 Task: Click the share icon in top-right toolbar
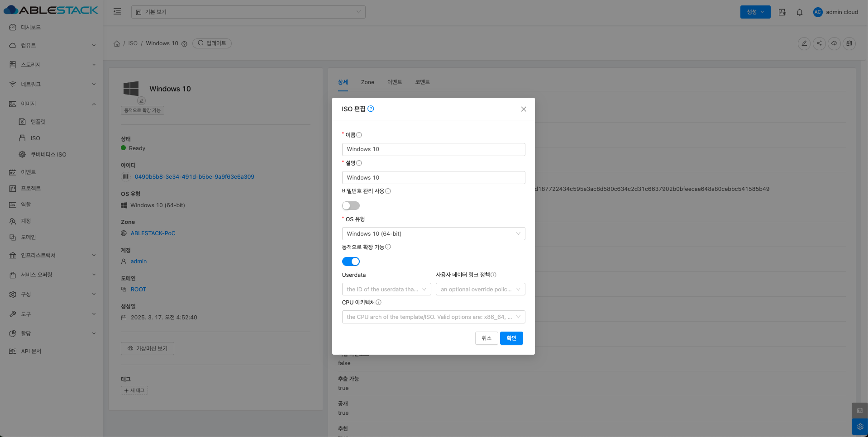click(x=819, y=43)
